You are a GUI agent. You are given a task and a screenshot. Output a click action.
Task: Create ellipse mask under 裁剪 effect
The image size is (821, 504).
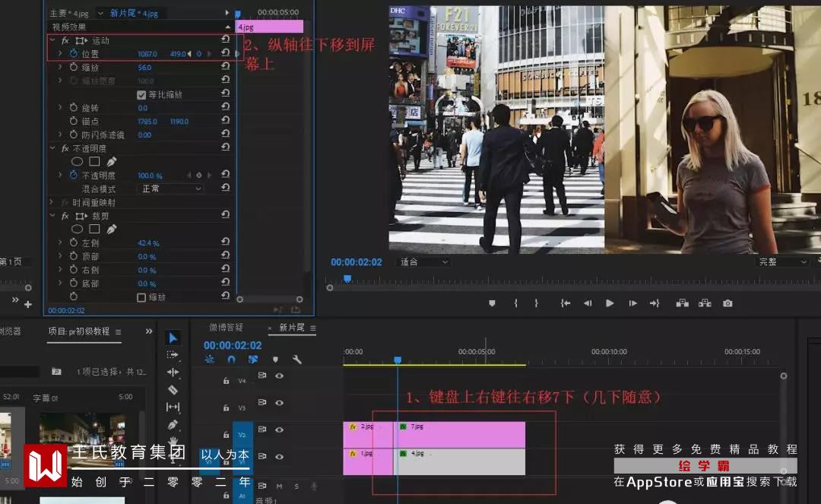(77, 230)
